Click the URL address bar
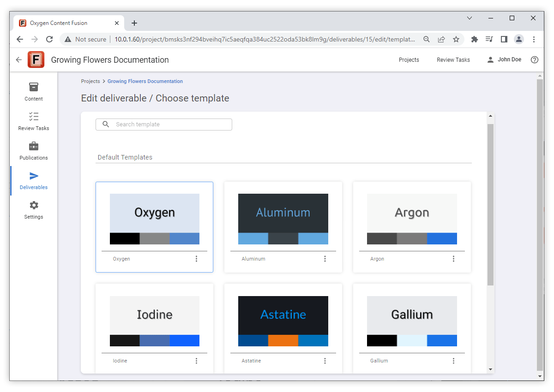This screenshot has width=554, height=392. (x=265, y=39)
